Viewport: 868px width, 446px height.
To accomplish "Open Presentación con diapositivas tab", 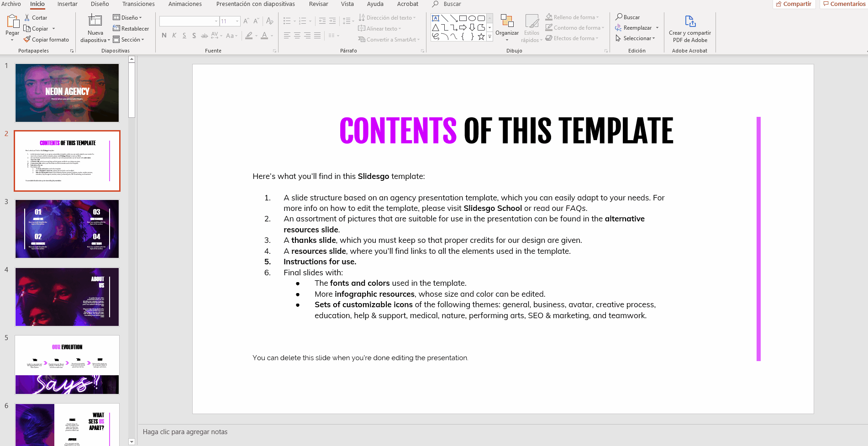I will (x=255, y=4).
